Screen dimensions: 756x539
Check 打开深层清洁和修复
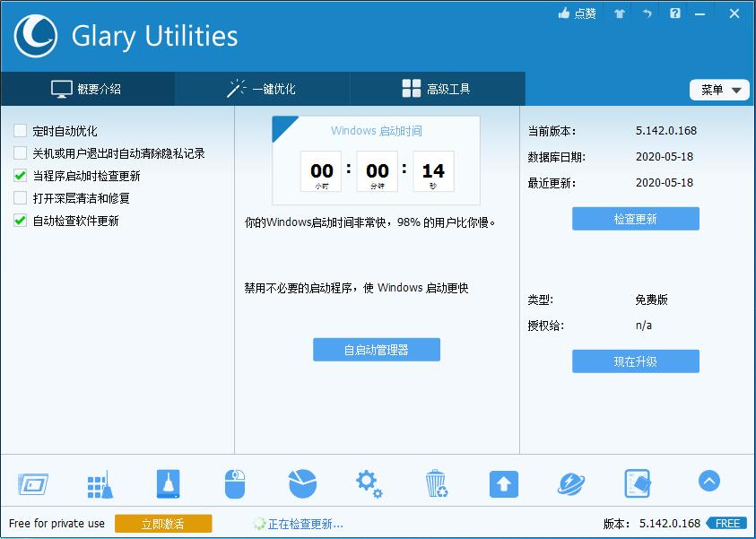18,198
